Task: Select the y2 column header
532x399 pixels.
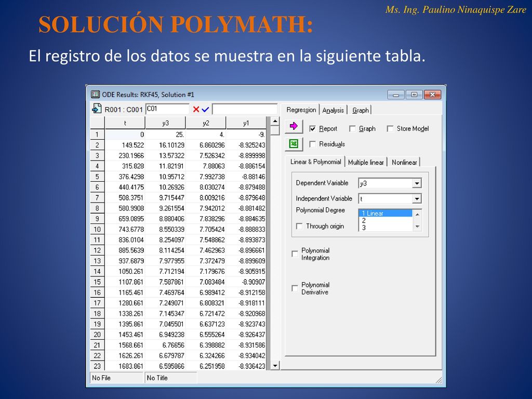Action: point(206,123)
